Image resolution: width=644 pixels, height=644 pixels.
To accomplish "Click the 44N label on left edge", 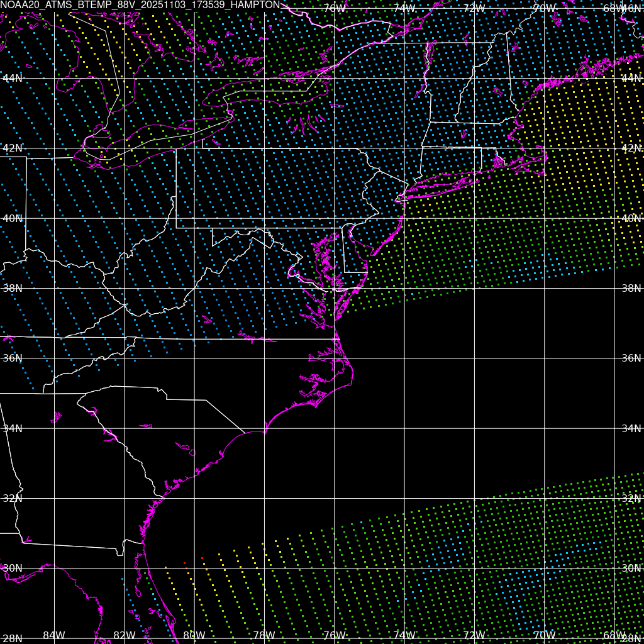I will tap(13, 78).
